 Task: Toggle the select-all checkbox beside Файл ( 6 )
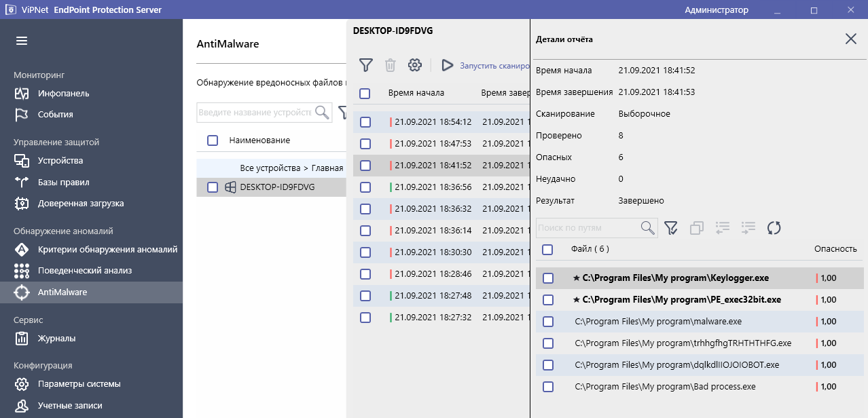tap(547, 250)
